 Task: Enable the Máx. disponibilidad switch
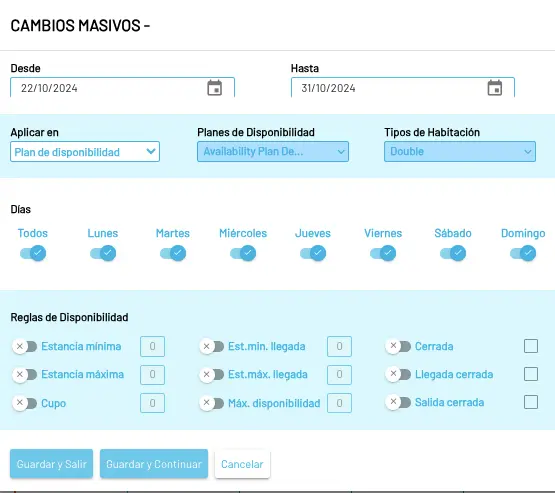click(211, 403)
